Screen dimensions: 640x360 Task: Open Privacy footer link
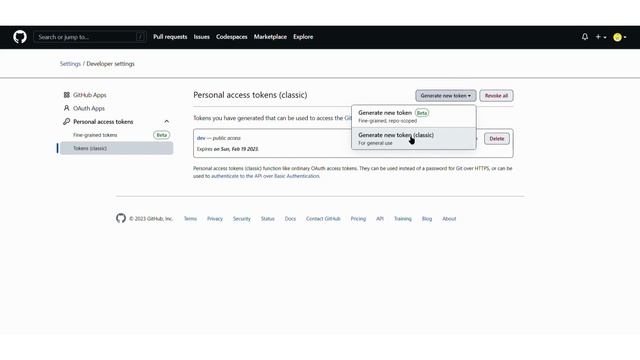click(x=215, y=219)
